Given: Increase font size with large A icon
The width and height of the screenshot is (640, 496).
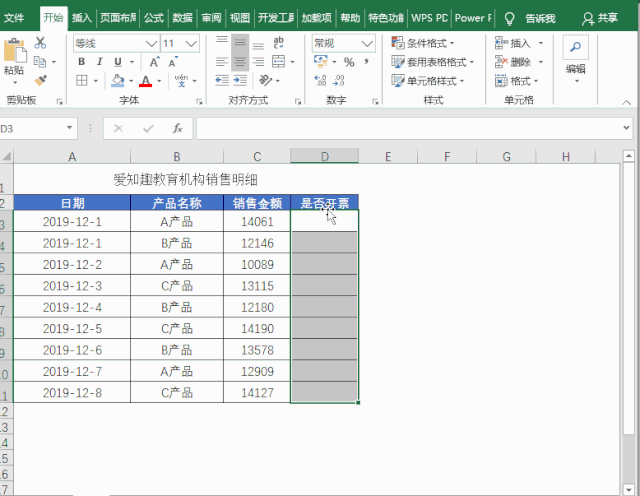Looking at the screenshot, I should 154,62.
